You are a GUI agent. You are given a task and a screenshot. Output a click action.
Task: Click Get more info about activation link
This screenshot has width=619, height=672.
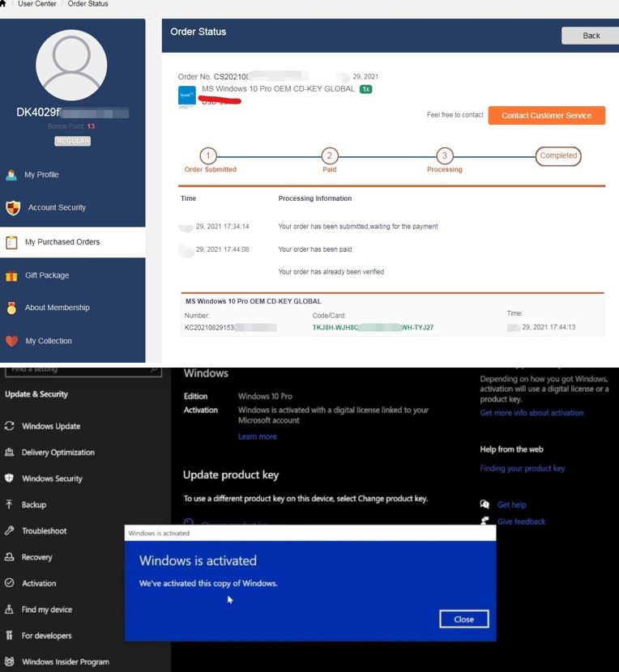pos(531,413)
